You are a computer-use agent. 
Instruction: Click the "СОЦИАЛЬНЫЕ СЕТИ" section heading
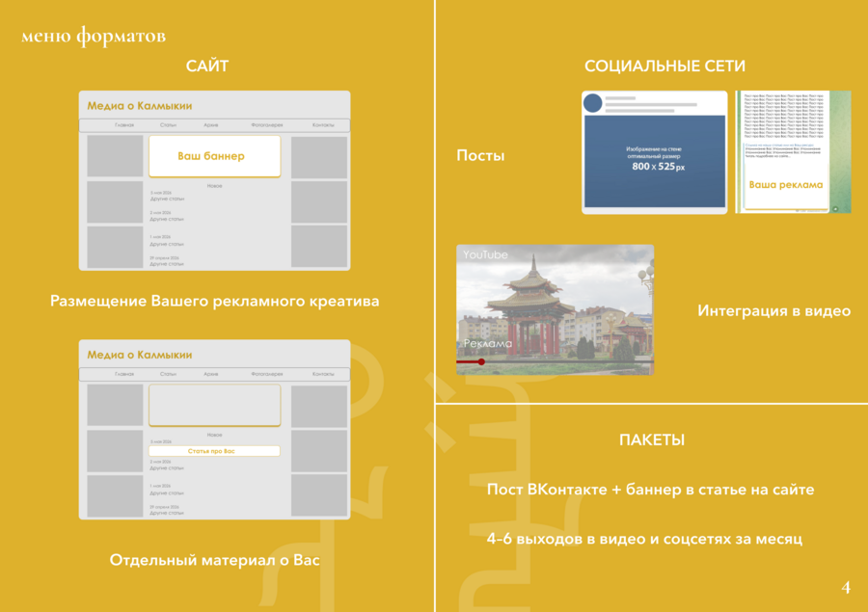point(665,66)
